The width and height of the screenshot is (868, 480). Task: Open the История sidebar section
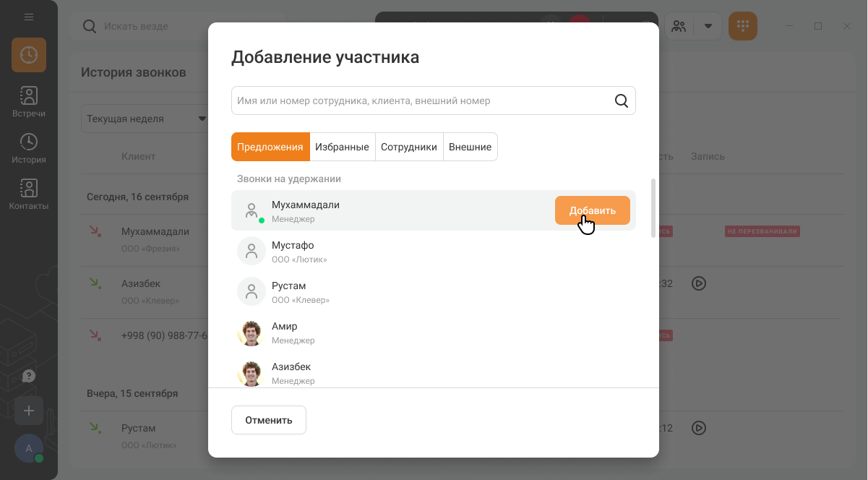pos(29,148)
